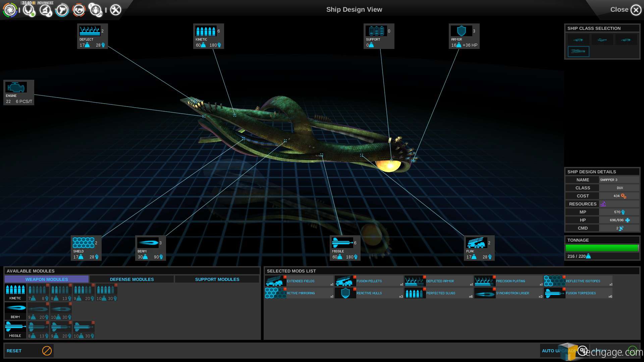Select the highlighted Dux ship class thumbnail
This screenshot has height=362, width=644.
coord(578,51)
